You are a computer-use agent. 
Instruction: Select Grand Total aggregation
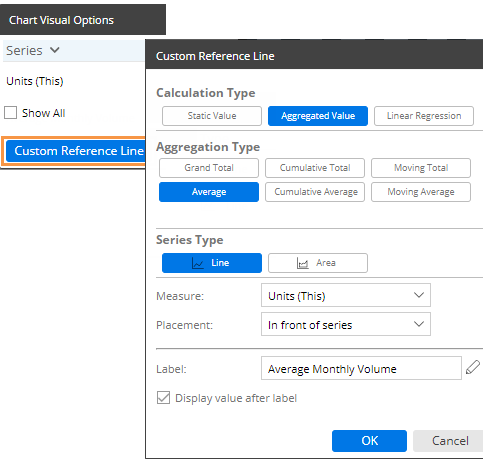pyautogui.click(x=209, y=168)
